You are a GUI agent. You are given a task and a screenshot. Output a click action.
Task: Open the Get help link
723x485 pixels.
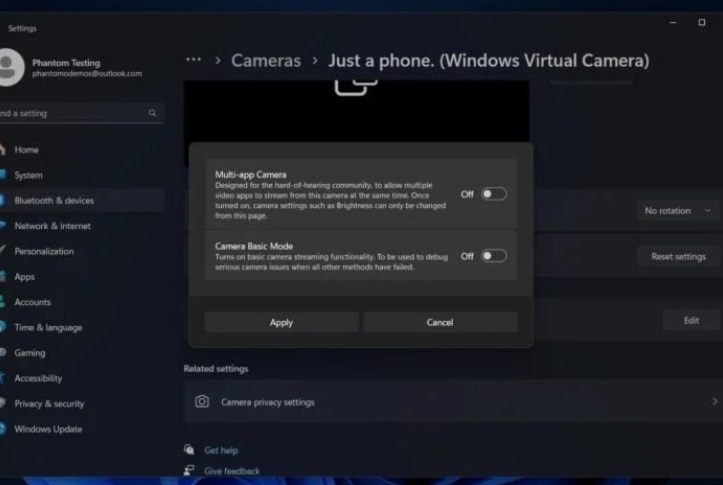click(x=221, y=450)
